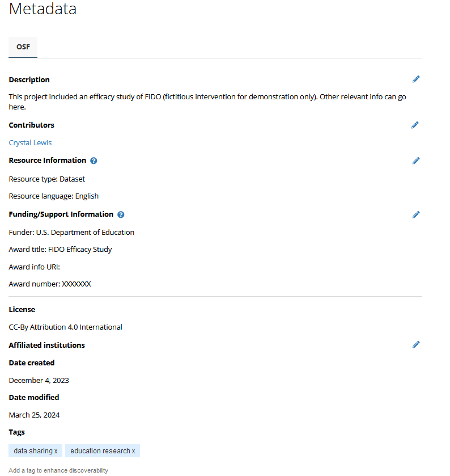Image resolution: width=450 pixels, height=476 pixels.
Task: Edit the Resource Information section
Action: (x=416, y=161)
